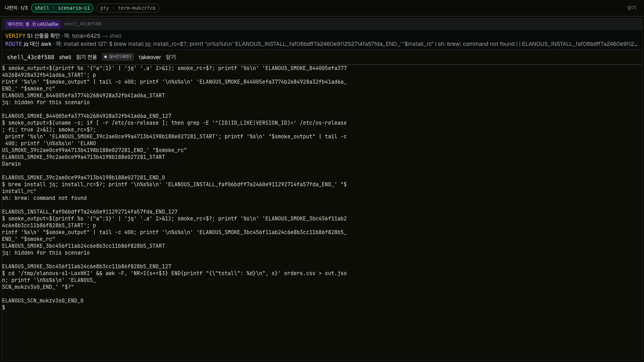
Task: Click the takeover button
Action: click(x=150, y=57)
